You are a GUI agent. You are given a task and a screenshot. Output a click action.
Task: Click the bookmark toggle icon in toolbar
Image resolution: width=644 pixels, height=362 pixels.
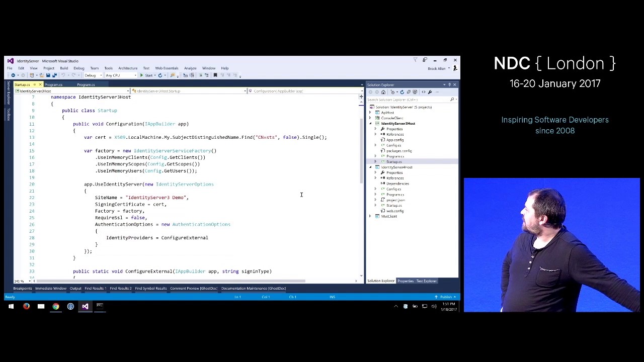click(x=215, y=75)
